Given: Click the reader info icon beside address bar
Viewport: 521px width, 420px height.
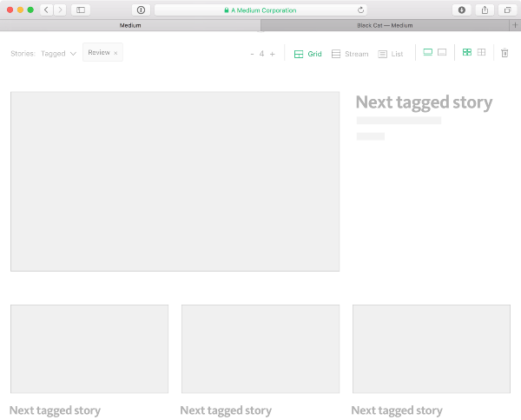Looking at the screenshot, I should (141, 10).
